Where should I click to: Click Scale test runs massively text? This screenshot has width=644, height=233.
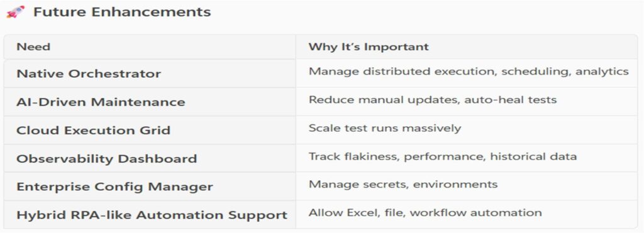(x=385, y=128)
